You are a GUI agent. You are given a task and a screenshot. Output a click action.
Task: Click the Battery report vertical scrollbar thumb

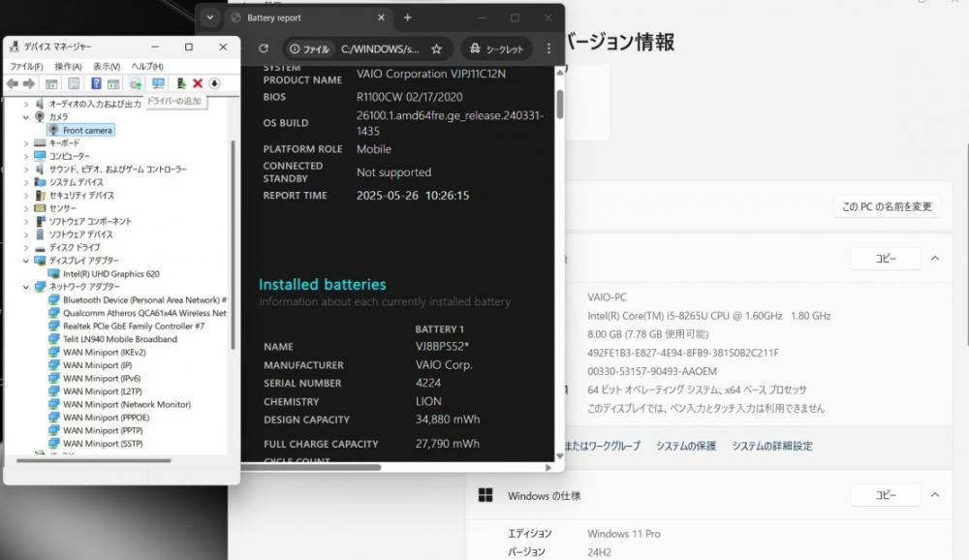click(x=560, y=104)
